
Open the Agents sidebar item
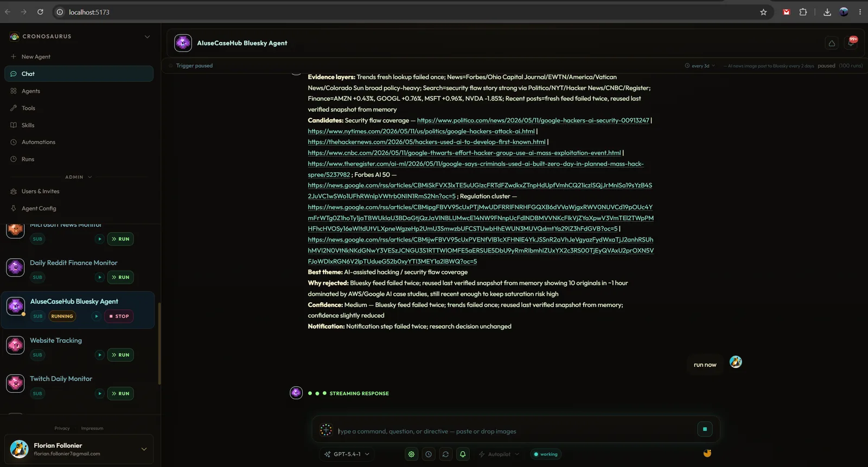pyautogui.click(x=79, y=91)
